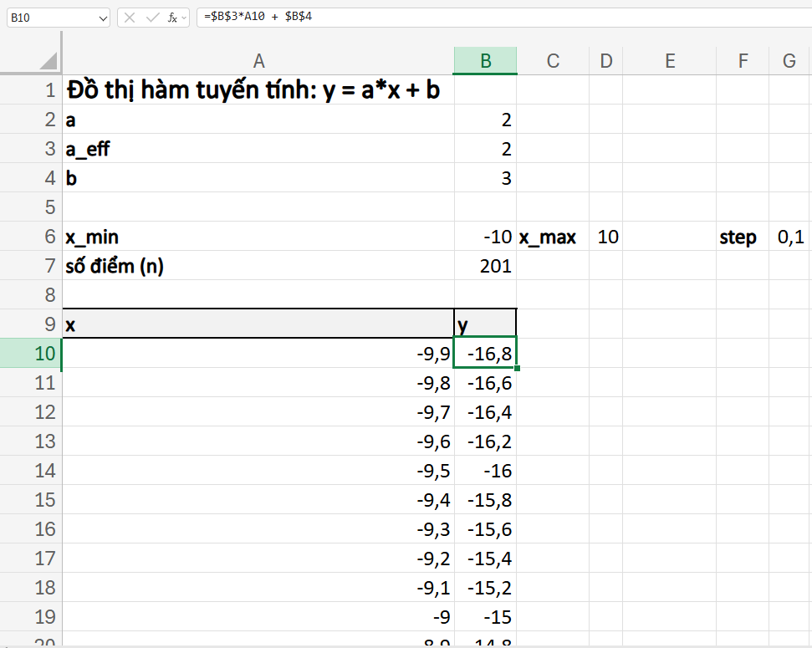Click the x_min value cell showing -10
The image size is (812, 648).
(x=484, y=237)
